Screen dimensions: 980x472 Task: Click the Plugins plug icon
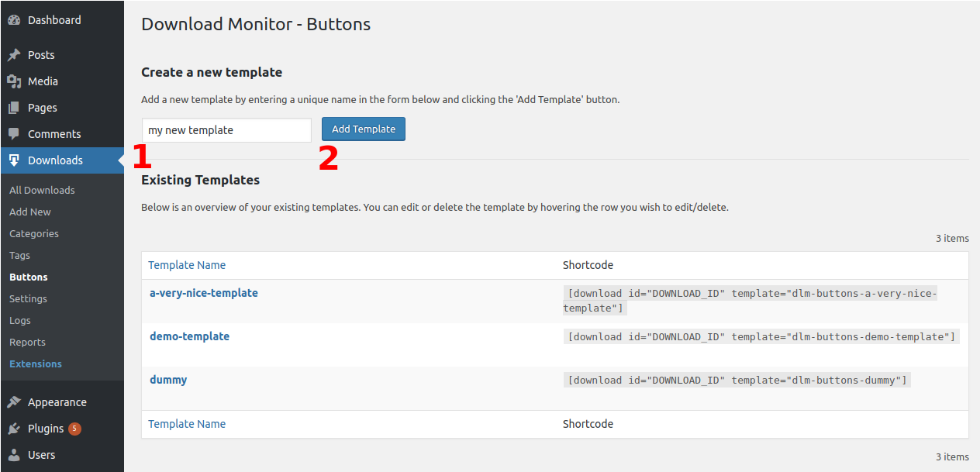pyautogui.click(x=14, y=429)
